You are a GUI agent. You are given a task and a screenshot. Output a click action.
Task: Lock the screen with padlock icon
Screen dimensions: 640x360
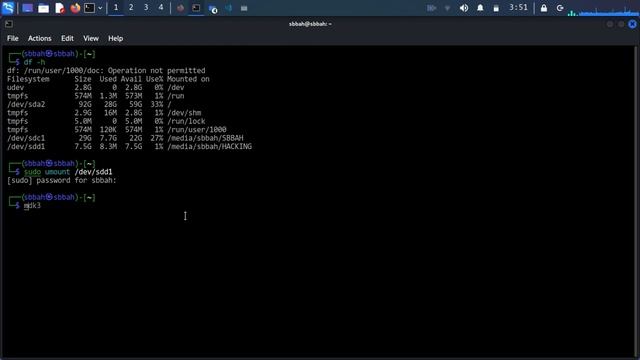(x=544, y=8)
